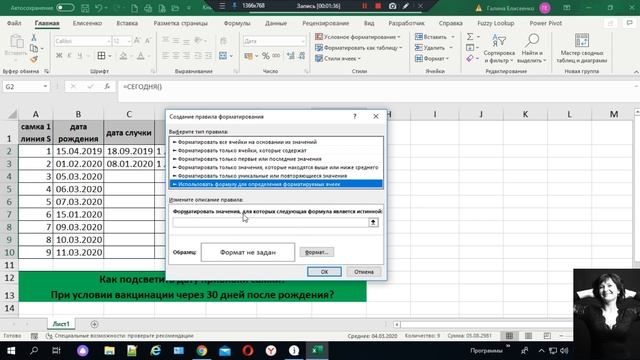Click the Increase Font Size icon
The height and width of the screenshot is (360, 640).
coord(137,41)
